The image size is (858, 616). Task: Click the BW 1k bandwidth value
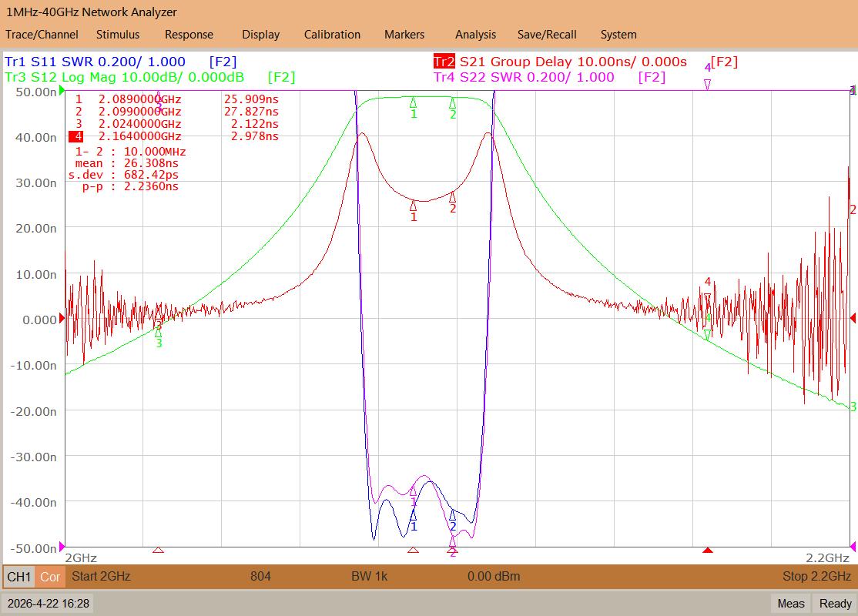click(x=370, y=576)
